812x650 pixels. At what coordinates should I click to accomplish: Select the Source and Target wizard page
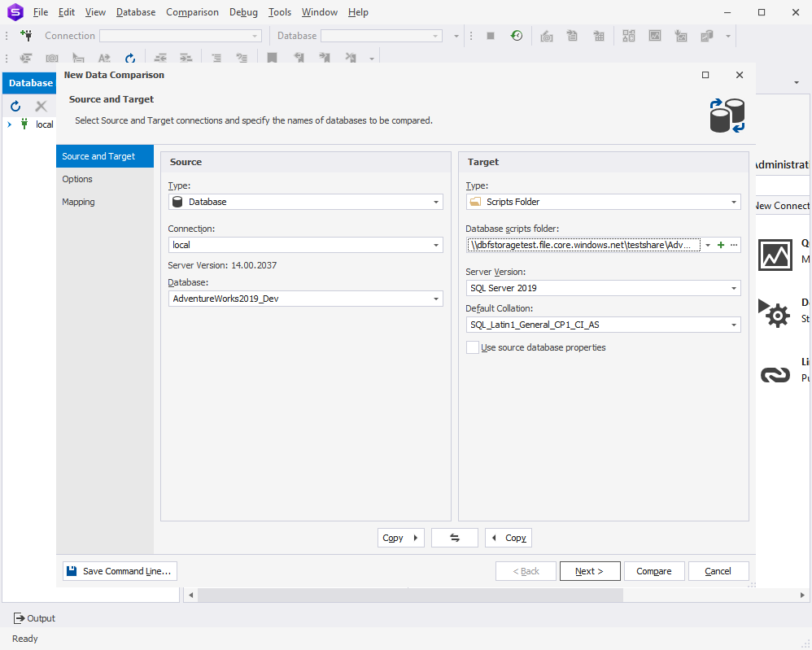point(105,156)
